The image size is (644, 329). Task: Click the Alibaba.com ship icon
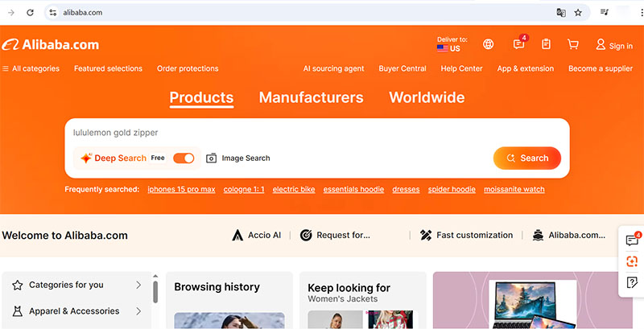click(538, 235)
